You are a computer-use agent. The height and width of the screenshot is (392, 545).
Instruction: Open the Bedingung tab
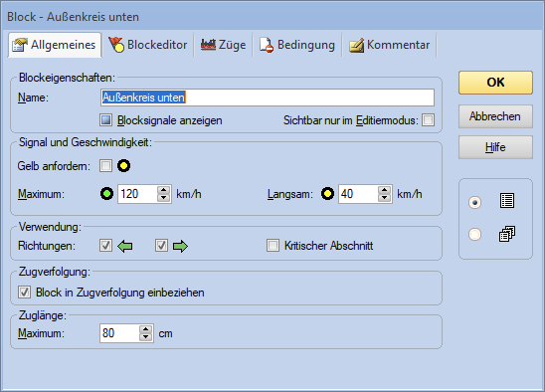click(x=297, y=45)
